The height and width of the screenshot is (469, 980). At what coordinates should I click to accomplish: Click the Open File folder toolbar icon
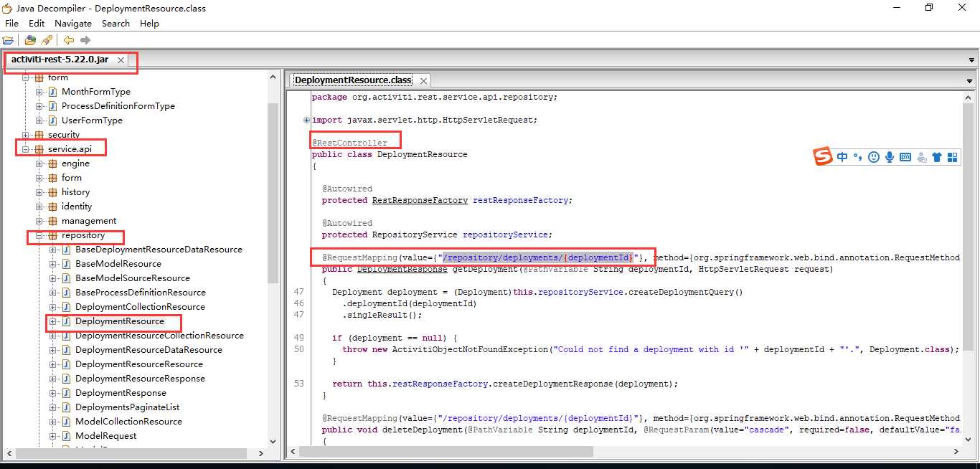8,40
